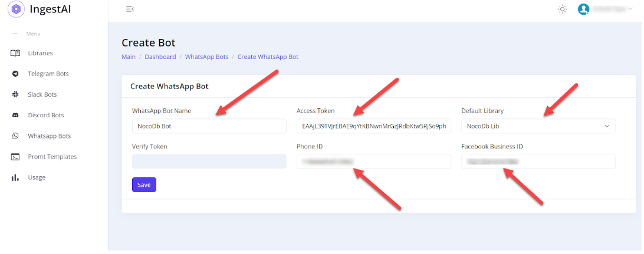Click the IngestAI brand name text

51,9
